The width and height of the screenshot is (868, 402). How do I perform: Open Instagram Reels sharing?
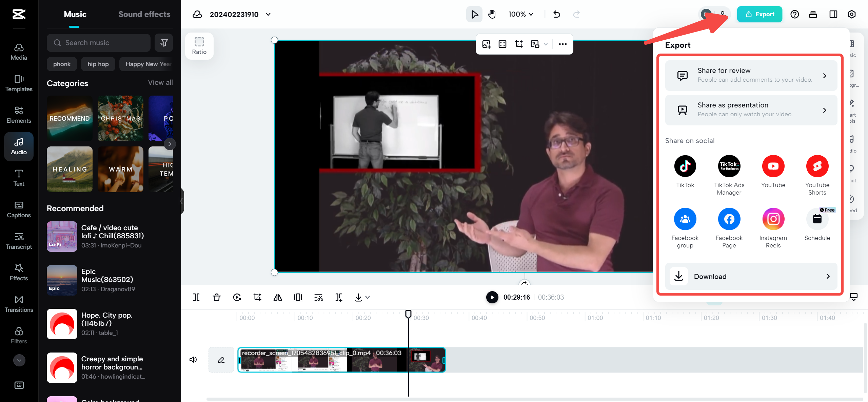(773, 219)
